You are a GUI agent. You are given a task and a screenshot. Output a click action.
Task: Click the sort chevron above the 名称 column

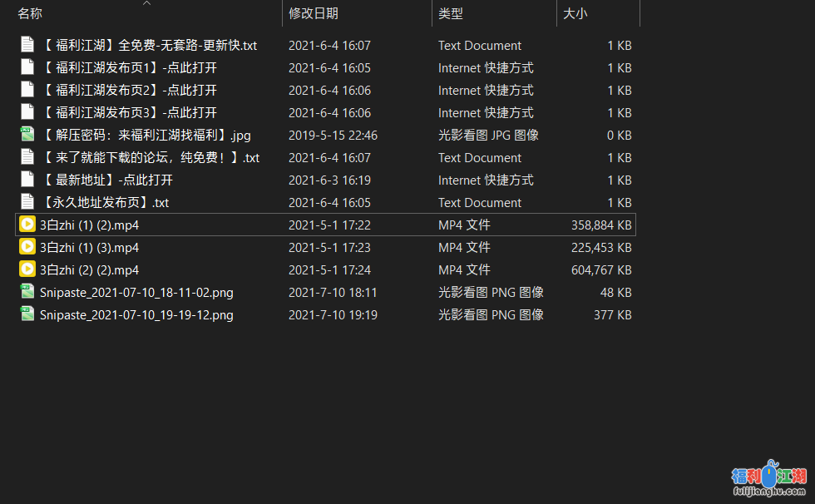click(147, 4)
